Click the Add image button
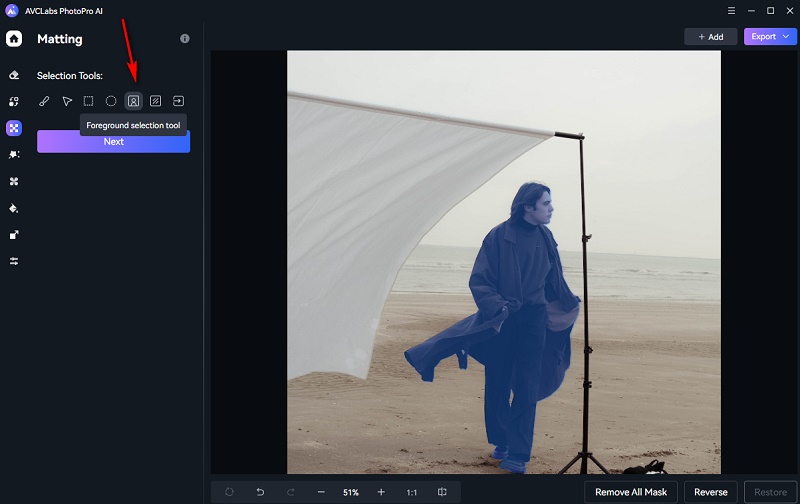This screenshot has width=800, height=504. [x=711, y=37]
